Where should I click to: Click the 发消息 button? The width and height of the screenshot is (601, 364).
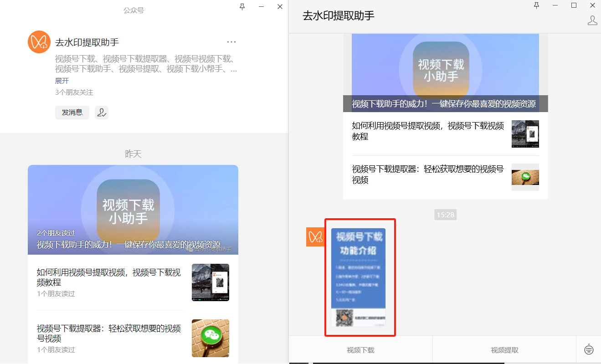(72, 113)
